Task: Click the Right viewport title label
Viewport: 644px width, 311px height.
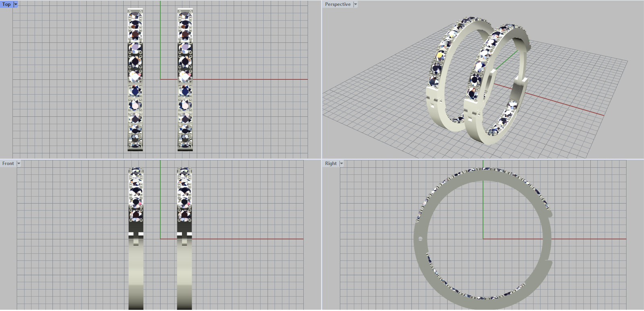Action: point(330,164)
